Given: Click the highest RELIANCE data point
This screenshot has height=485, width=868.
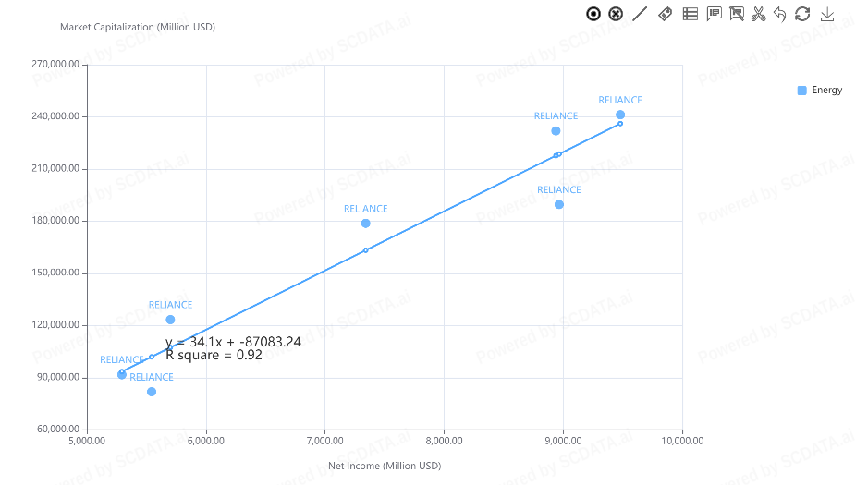Looking at the screenshot, I should click(x=620, y=115).
